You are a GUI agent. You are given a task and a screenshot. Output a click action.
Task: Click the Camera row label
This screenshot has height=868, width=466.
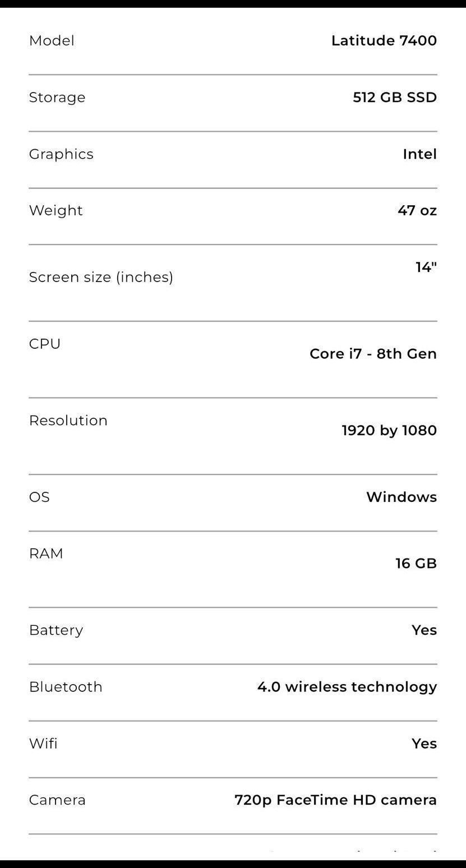point(57,800)
